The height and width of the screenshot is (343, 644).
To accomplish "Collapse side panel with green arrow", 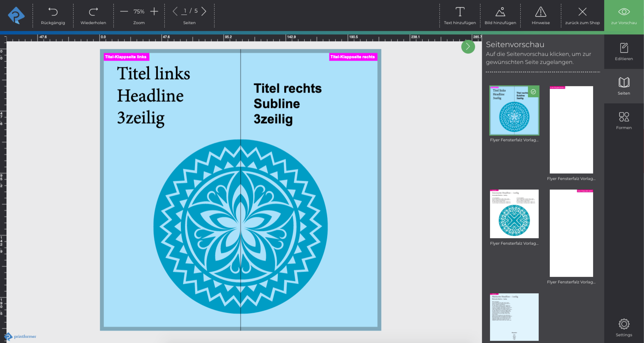I will (x=468, y=47).
